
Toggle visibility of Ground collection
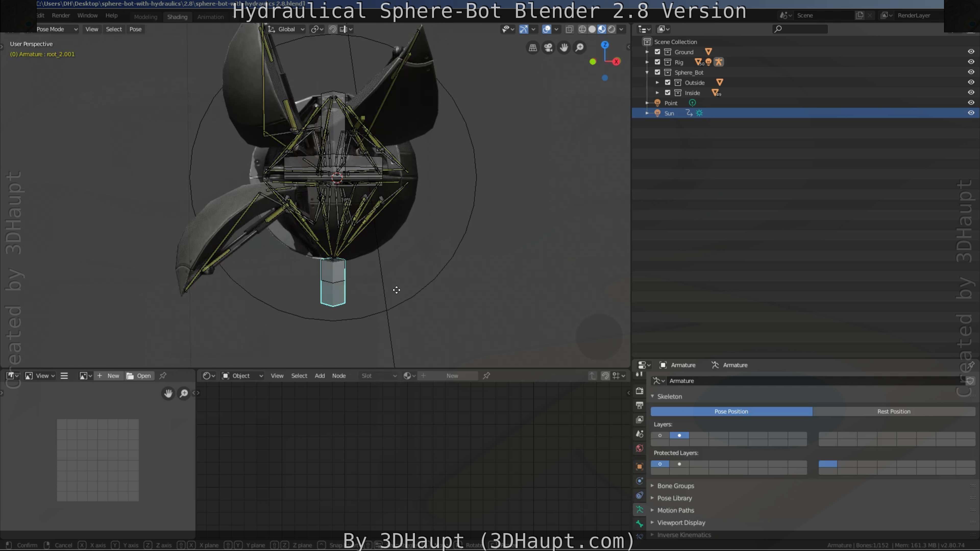(x=971, y=52)
